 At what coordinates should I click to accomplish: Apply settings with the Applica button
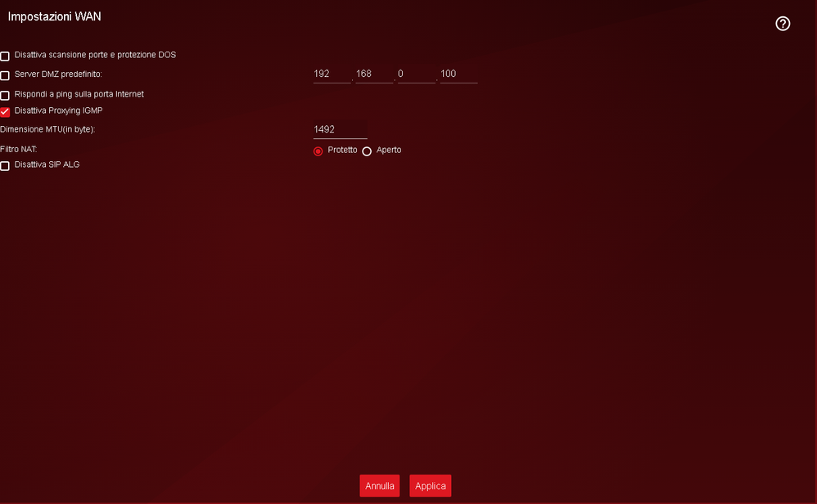point(431,486)
